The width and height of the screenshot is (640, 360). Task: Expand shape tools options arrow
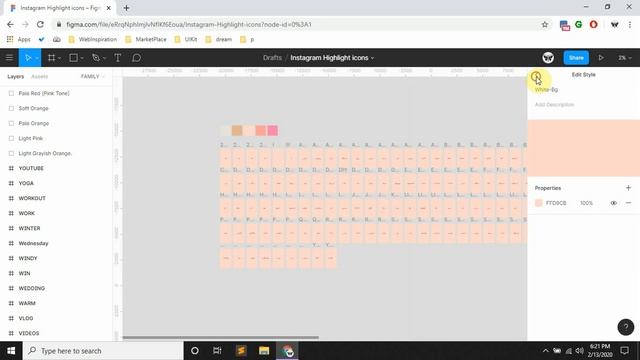coord(82,58)
